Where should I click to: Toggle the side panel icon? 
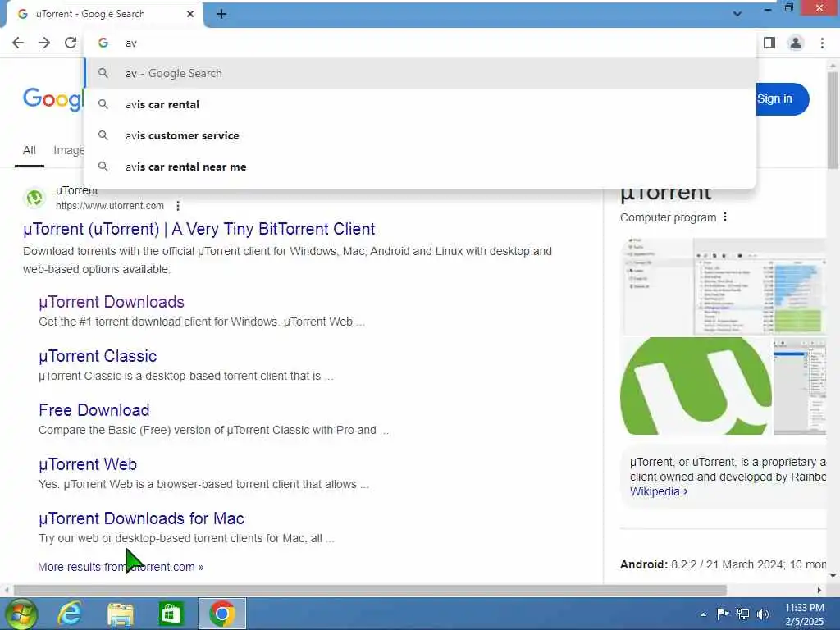(769, 43)
